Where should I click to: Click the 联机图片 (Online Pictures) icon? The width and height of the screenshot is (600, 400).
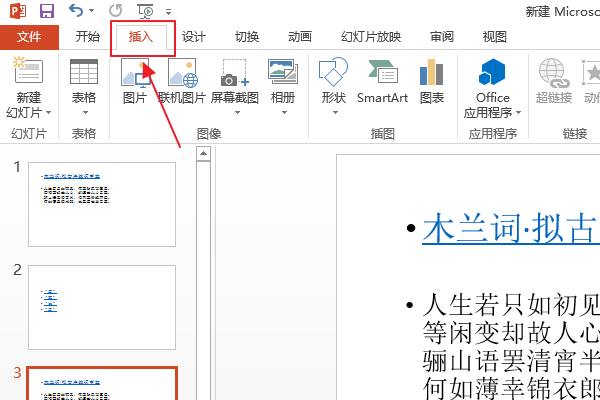183,73
